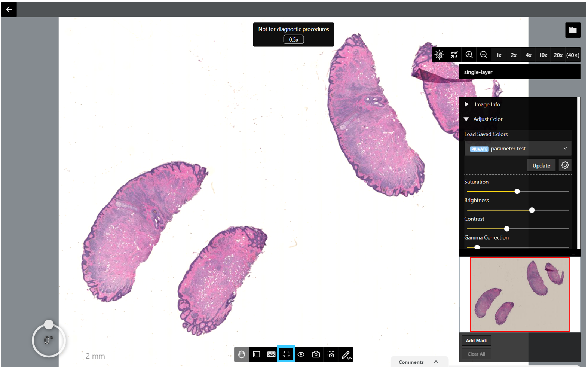Open saved color settings gear

(565, 165)
